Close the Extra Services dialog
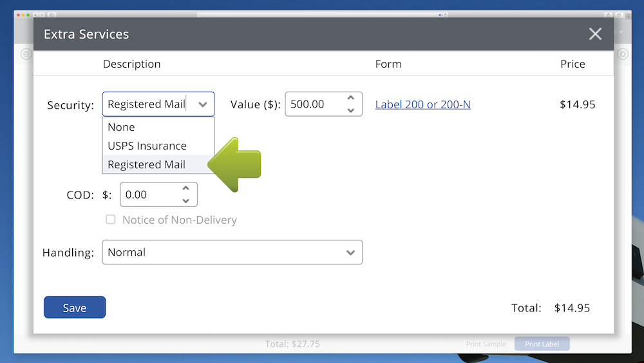This screenshot has height=363, width=644. 595,34
